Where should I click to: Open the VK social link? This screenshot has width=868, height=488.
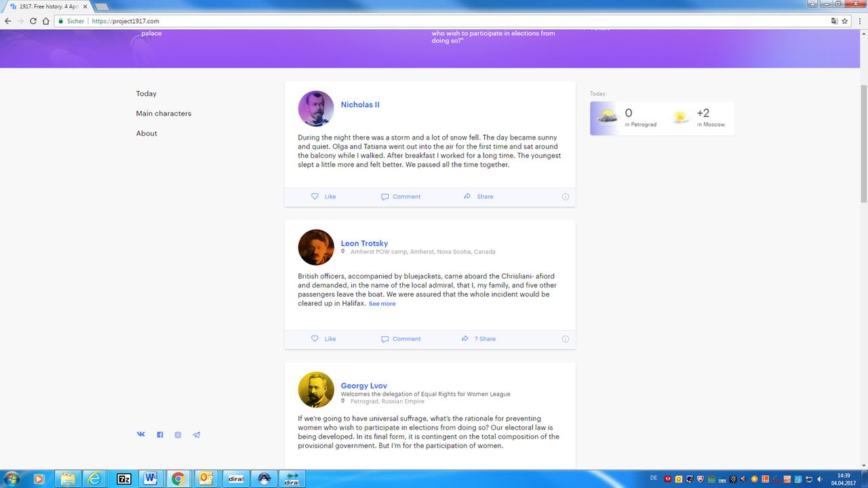[141, 434]
